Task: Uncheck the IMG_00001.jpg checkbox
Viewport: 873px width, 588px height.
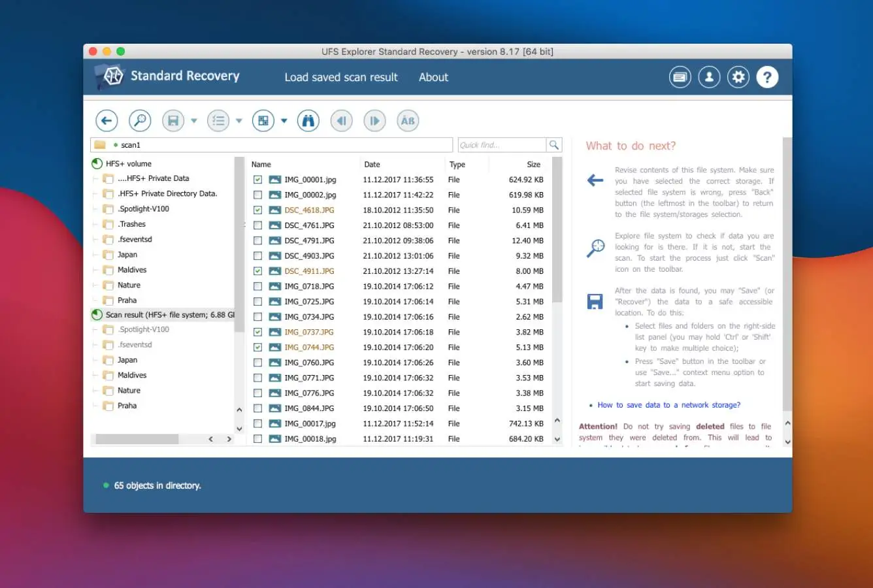Action: coord(257,180)
